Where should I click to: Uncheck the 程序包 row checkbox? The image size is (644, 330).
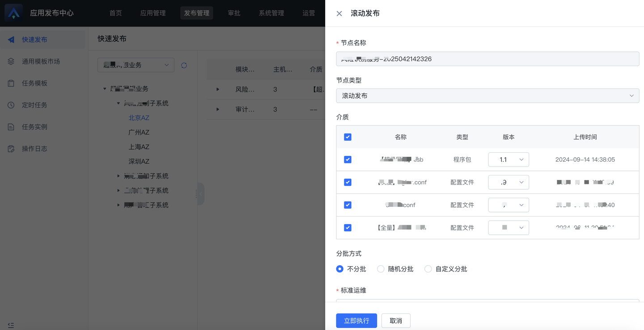pos(347,159)
